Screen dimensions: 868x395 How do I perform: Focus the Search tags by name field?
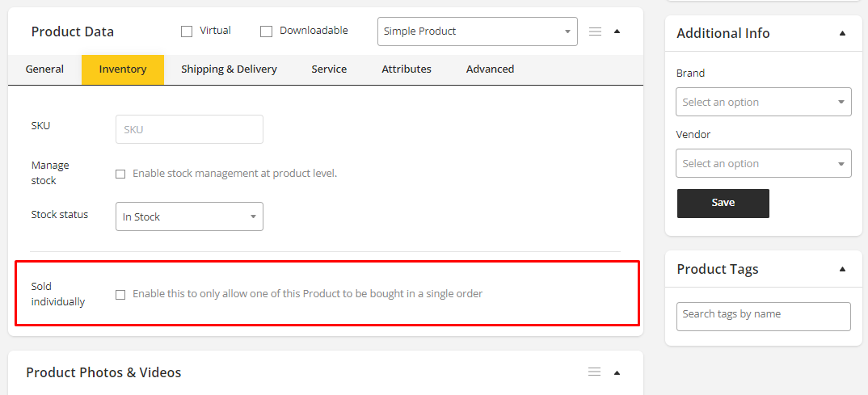tap(763, 316)
